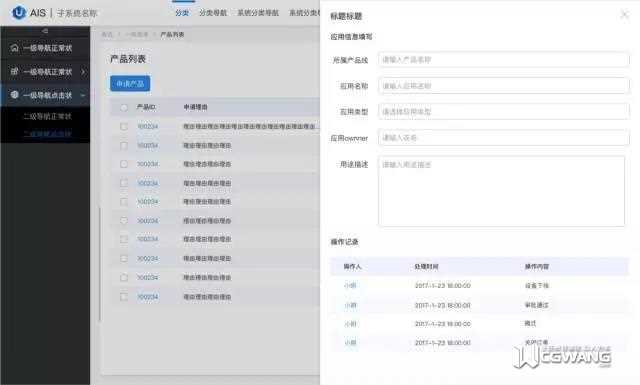Click the 操作内容 column header
Screen dimensions: 640x385
click(537, 267)
